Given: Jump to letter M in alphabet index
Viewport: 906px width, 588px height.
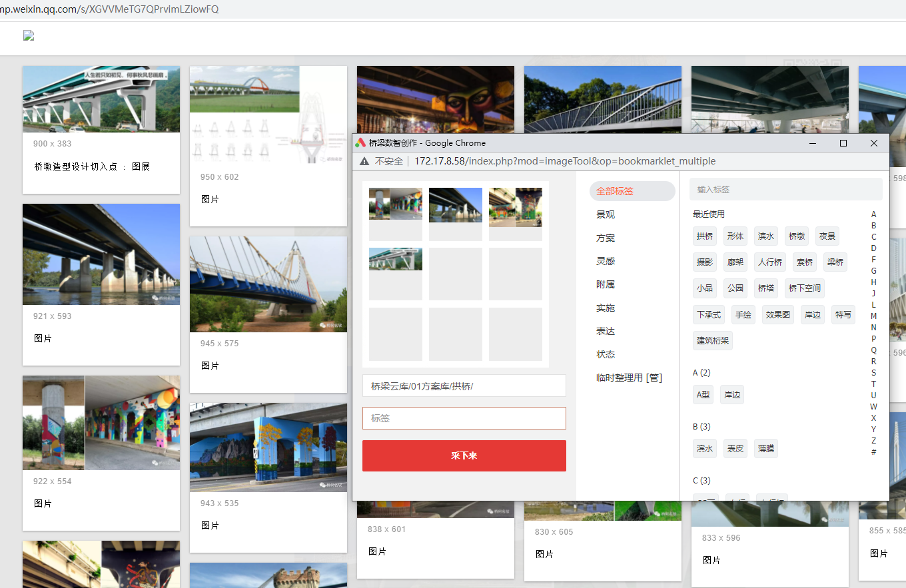Looking at the screenshot, I should click(x=873, y=316).
